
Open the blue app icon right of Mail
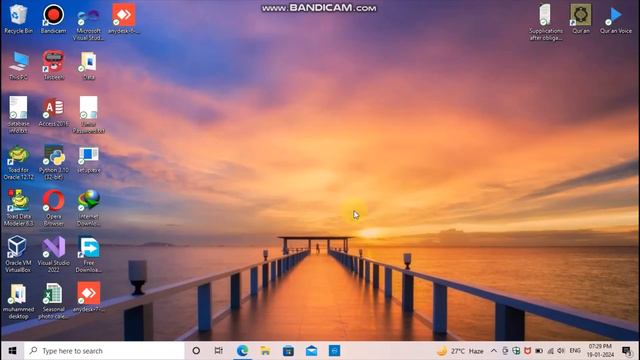[334, 351]
